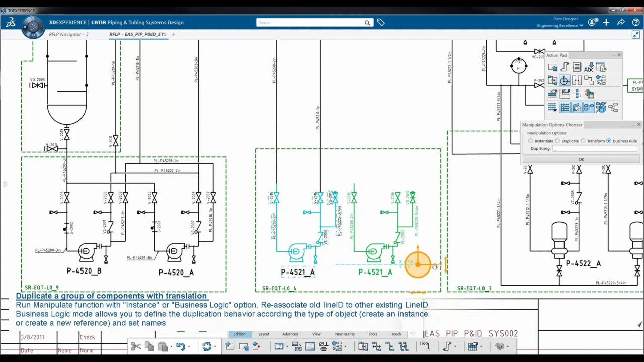Add a new tab with the plus button
644x362 pixels.
173,34
